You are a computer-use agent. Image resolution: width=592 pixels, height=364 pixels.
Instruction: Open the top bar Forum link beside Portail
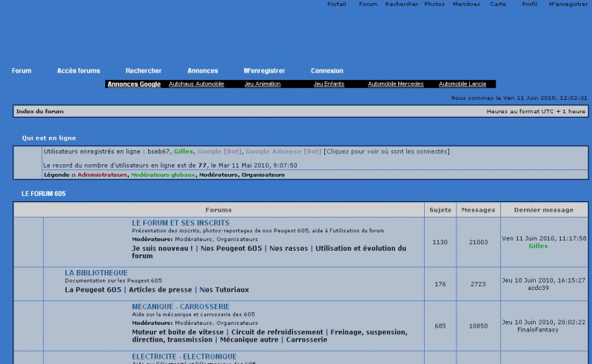[368, 4]
